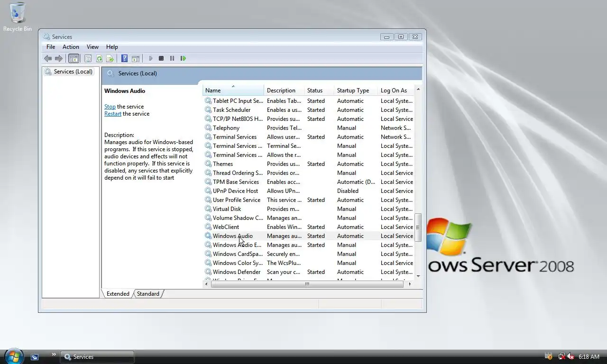
Task: Click the gear icon beside Themes
Action: click(x=208, y=164)
